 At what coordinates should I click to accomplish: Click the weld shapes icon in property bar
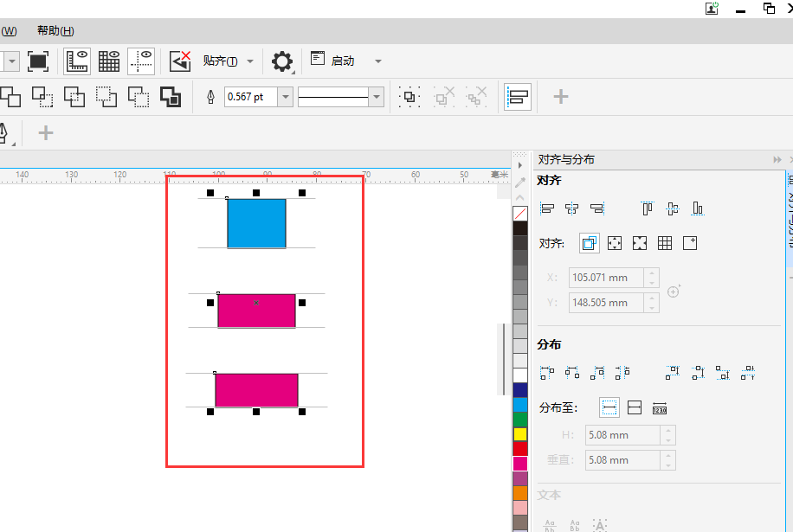pos(10,97)
